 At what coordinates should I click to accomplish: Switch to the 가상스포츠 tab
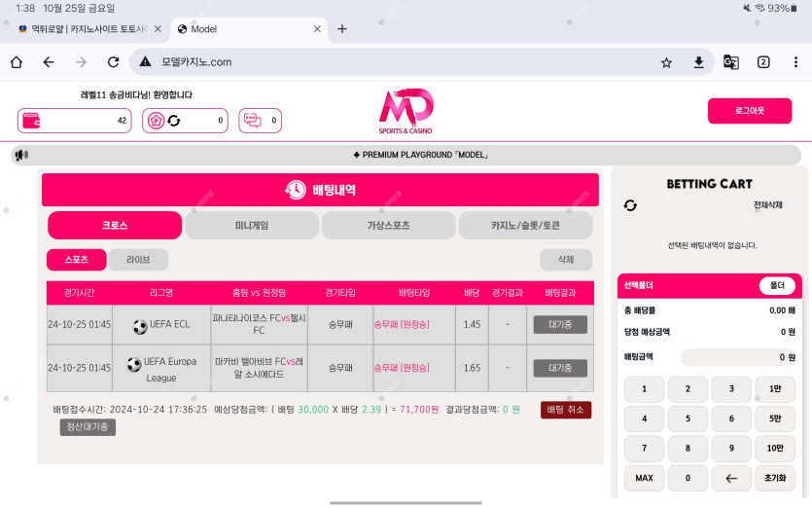[388, 225]
